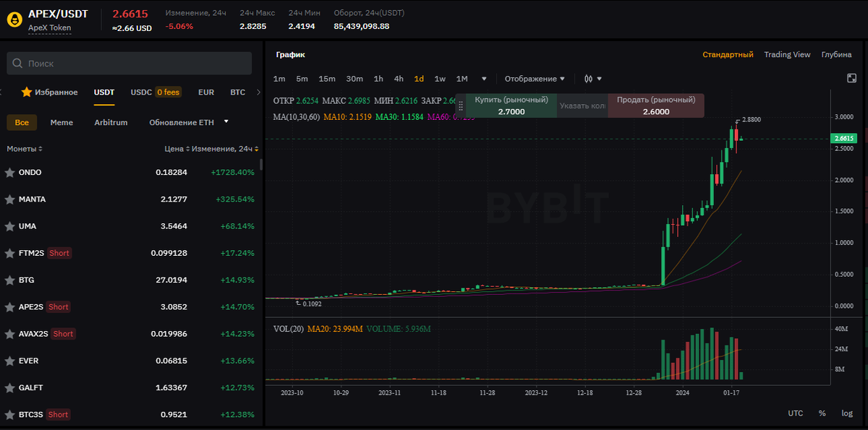Open ApeX Token info link

(x=50, y=28)
